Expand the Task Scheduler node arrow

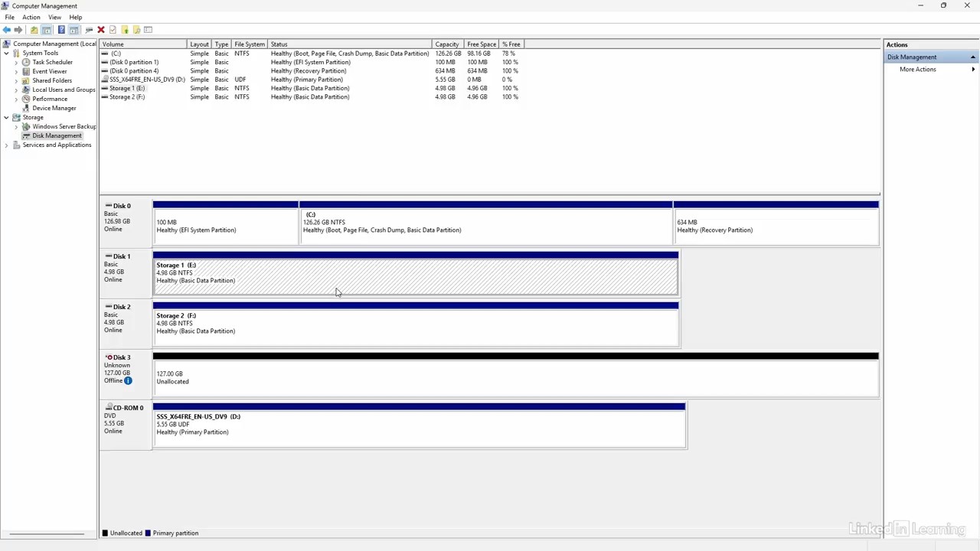(16, 62)
